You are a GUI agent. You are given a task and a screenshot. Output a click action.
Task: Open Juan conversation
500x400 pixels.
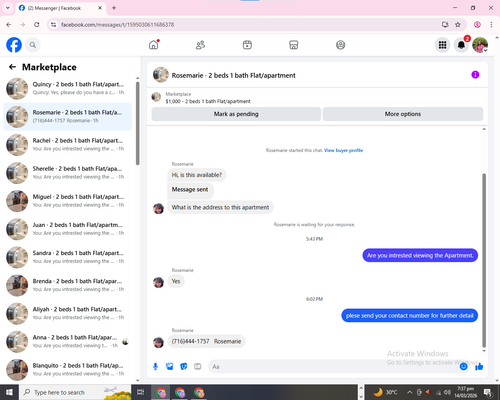point(68,229)
